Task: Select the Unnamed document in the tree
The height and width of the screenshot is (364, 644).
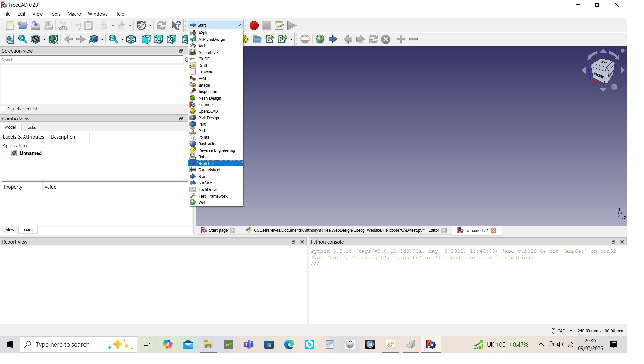Action: pyautogui.click(x=30, y=153)
